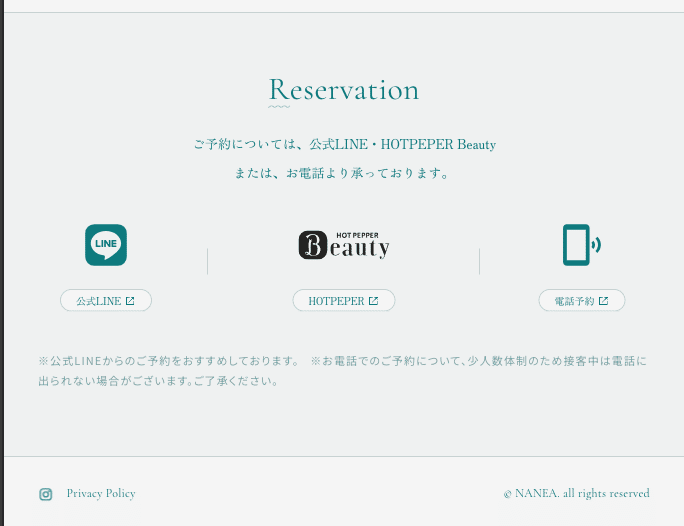Click the 電話予約 button
Screen dimensions: 684x526
(x=582, y=301)
